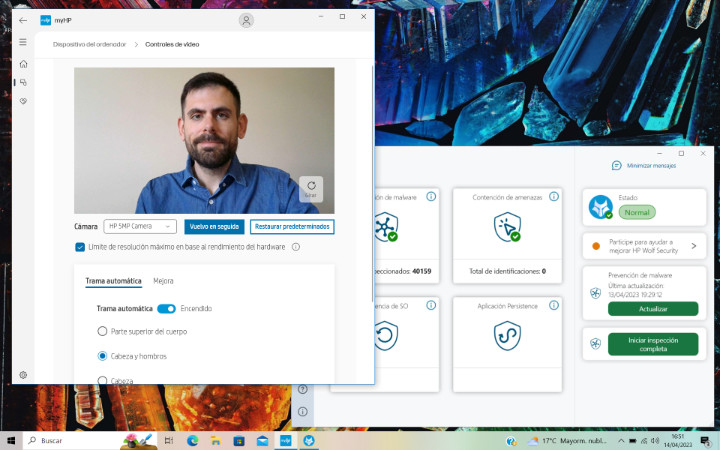Open the HP 5MP Camera dropdown
This screenshot has width=720, height=450.
pos(140,226)
